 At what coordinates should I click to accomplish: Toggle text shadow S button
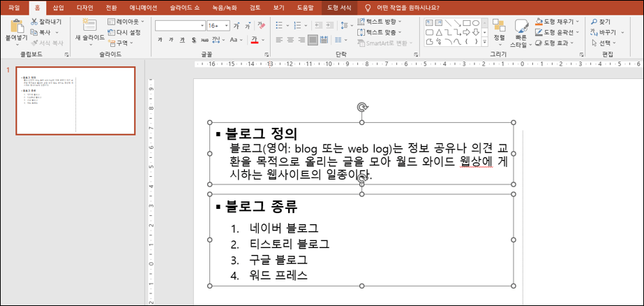coord(194,40)
